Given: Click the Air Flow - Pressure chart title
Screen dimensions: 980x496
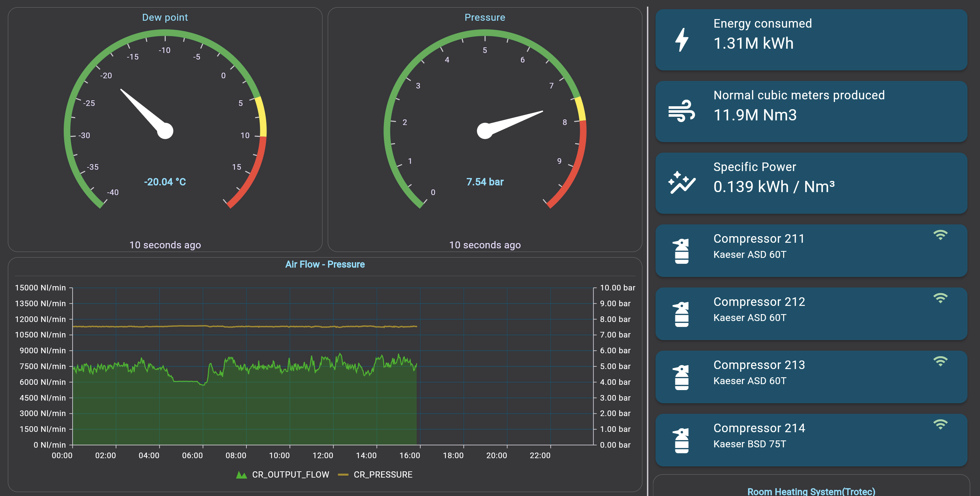Looking at the screenshot, I should point(325,264).
